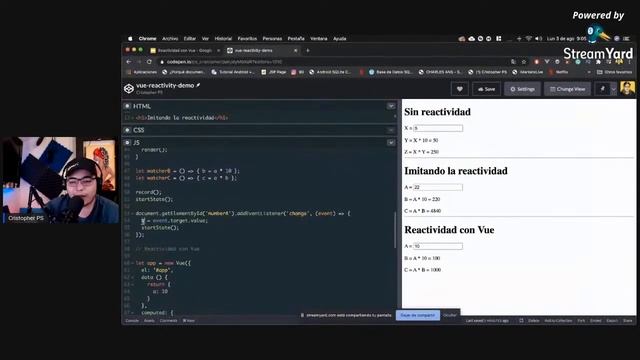Bookmark this page star icon
The image size is (640, 360).
pyautogui.click(x=524, y=62)
